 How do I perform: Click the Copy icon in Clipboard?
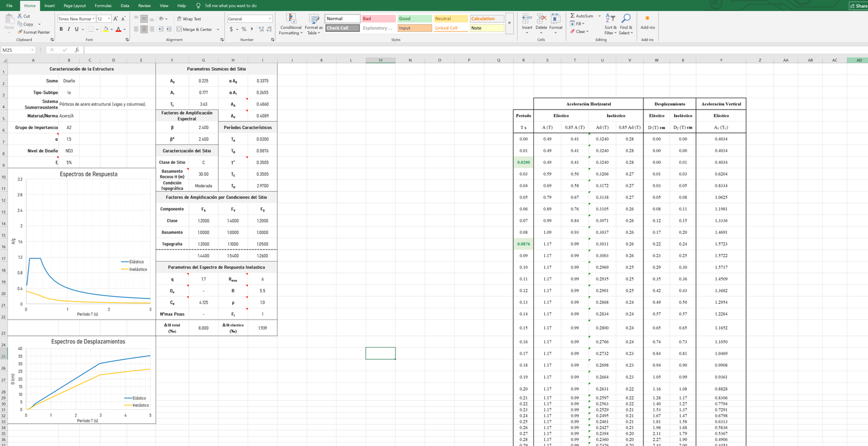[20, 24]
